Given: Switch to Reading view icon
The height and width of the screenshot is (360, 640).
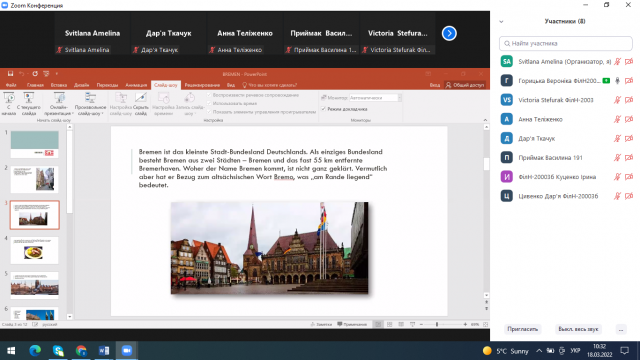Looking at the screenshot, I should [401, 324].
